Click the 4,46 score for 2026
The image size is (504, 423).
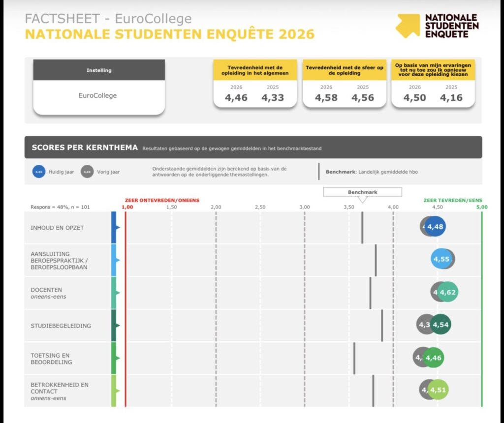pyautogui.click(x=236, y=98)
